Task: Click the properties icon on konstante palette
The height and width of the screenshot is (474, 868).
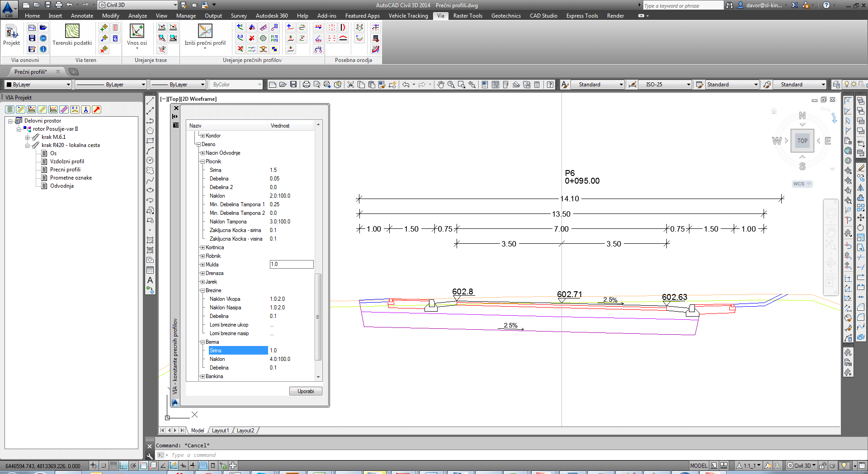Action: (176, 125)
